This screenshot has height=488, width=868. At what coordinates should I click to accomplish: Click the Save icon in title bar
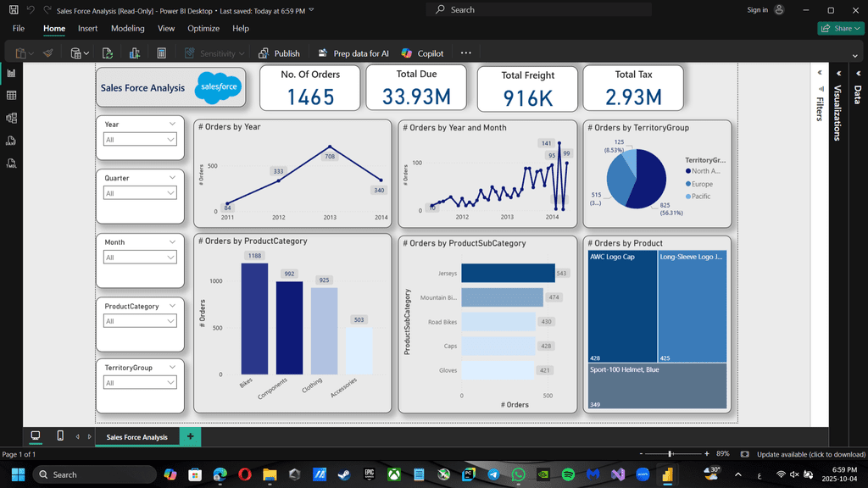pos(13,10)
